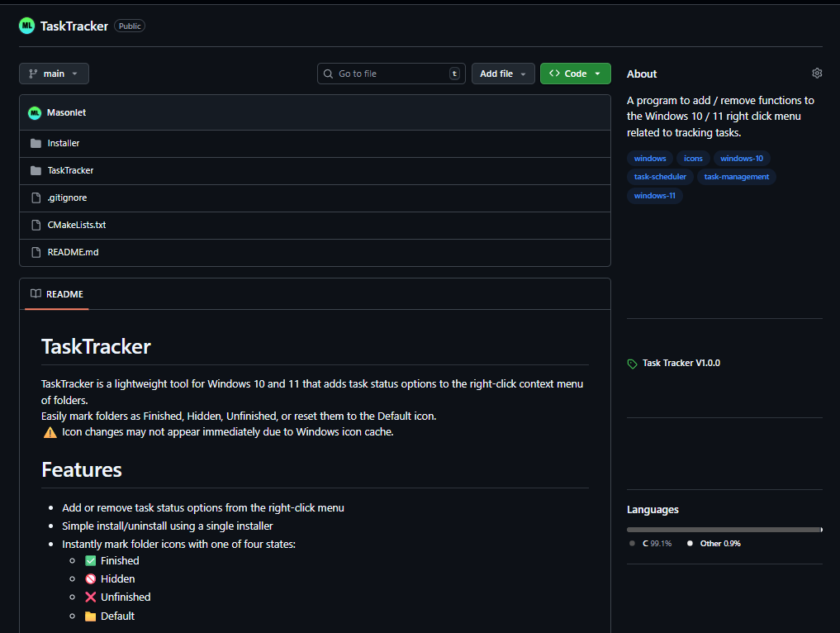840x633 pixels.
Task: Open the task-scheduler topic tag
Action: tap(660, 176)
